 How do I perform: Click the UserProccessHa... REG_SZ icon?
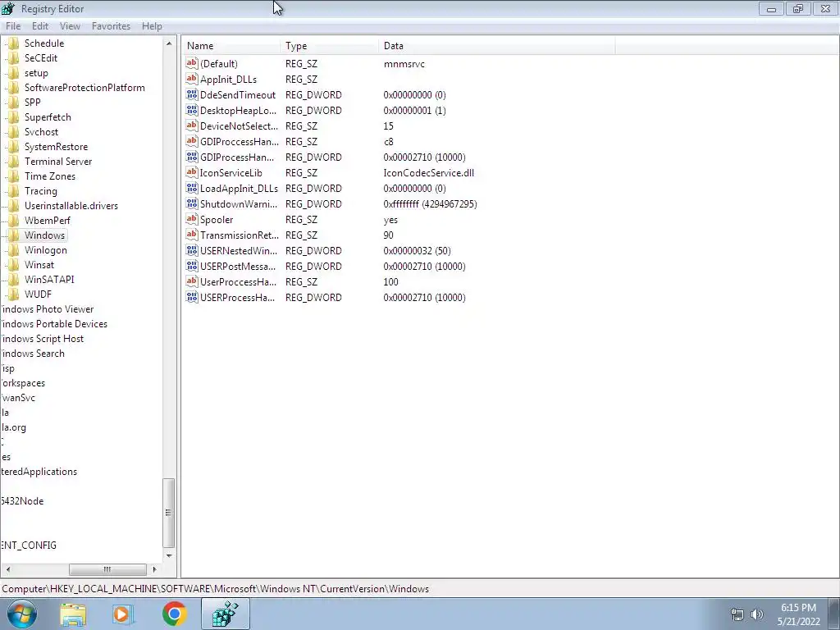pos(192,281)
